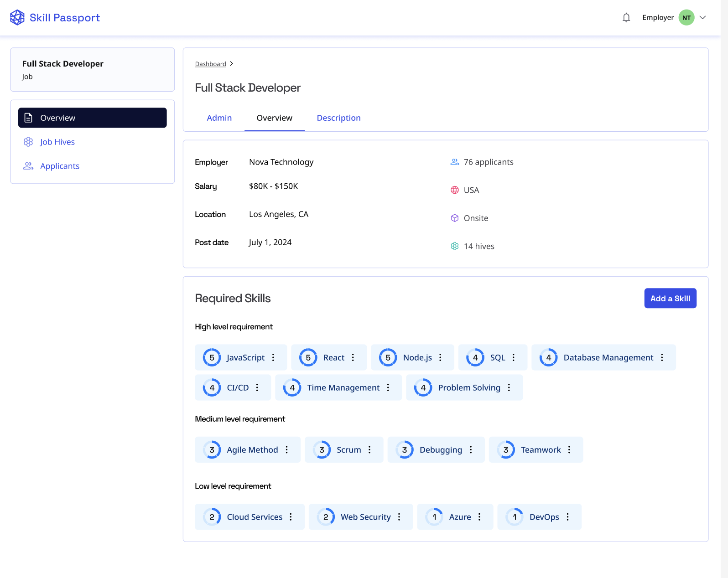Click the 14 hives icon
Screen dimensions: 728x578
tap(454, 246)
